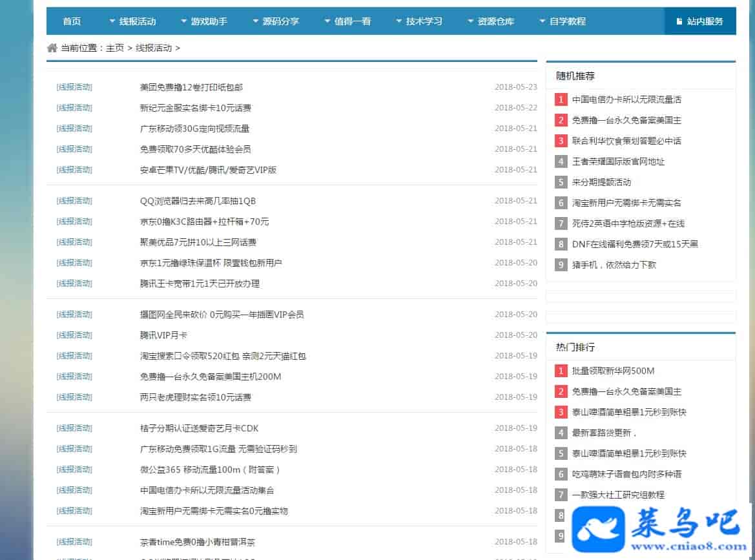Click rank badge 4 in 随机推荐
This screenshot has height=560, width=755.
561,161
